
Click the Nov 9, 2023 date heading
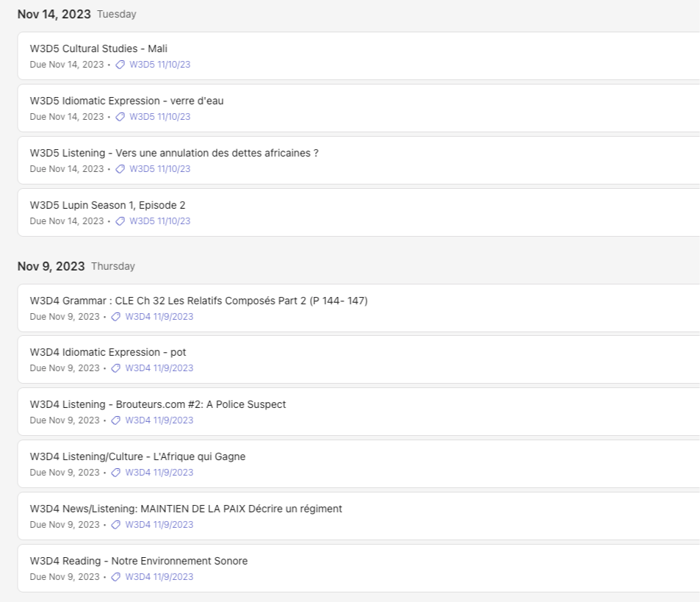51,267
